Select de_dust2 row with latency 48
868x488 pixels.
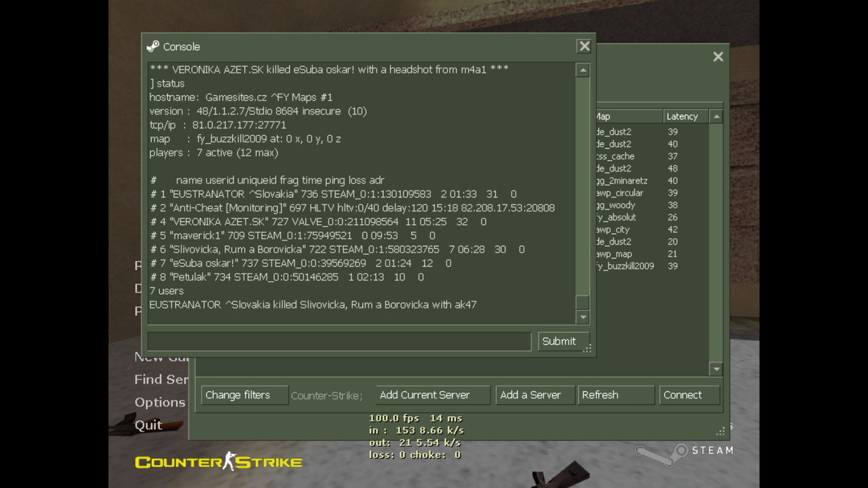pos(651,169)
